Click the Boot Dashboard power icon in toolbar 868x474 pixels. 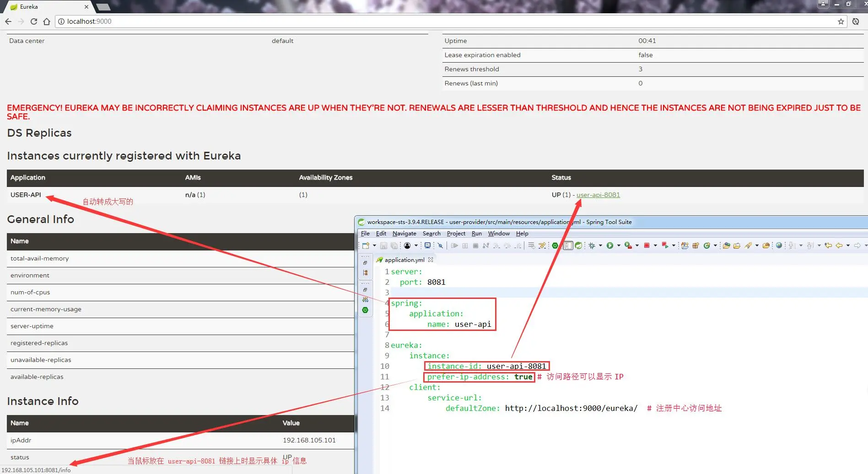click(555, 245)
